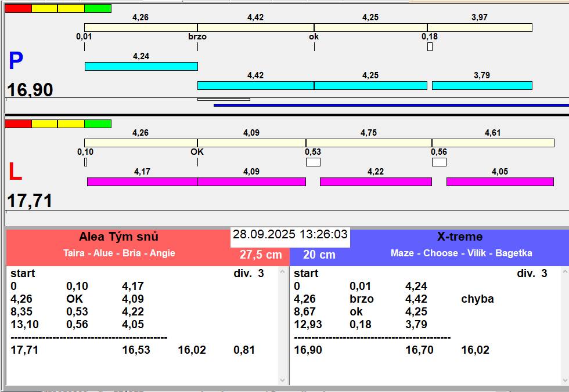Image resolution: width=569 pixels, height=392 pixels.
Task: Click the red start light in lane L
Action: 18,124
